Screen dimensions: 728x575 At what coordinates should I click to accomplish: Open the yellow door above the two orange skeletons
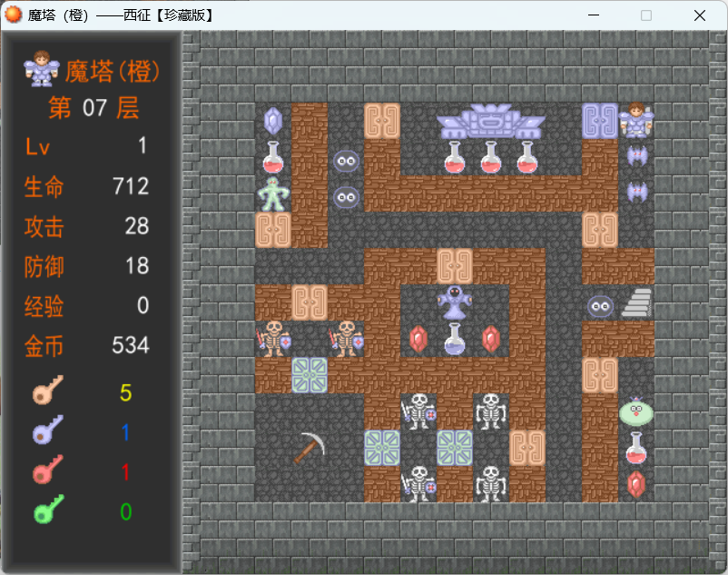[x=310, y=302]
